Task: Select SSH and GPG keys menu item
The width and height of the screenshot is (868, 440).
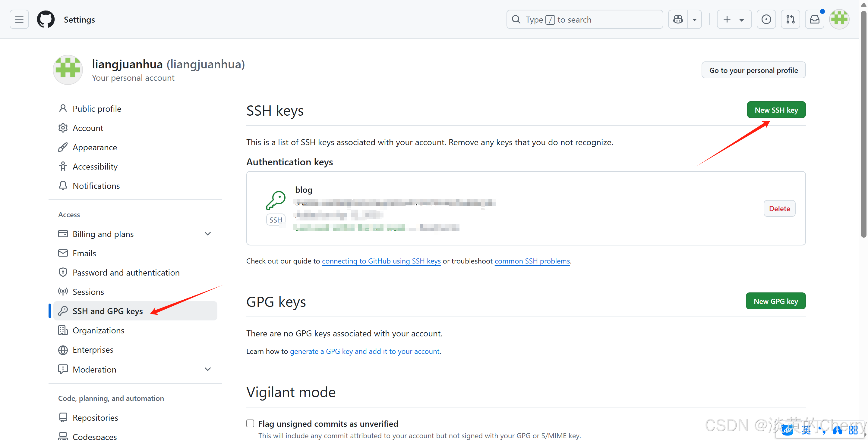Action: (108, 311)
